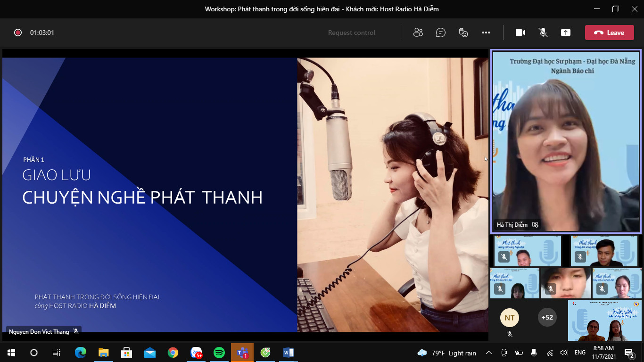Open the participants panel icon

pos(418,33)
